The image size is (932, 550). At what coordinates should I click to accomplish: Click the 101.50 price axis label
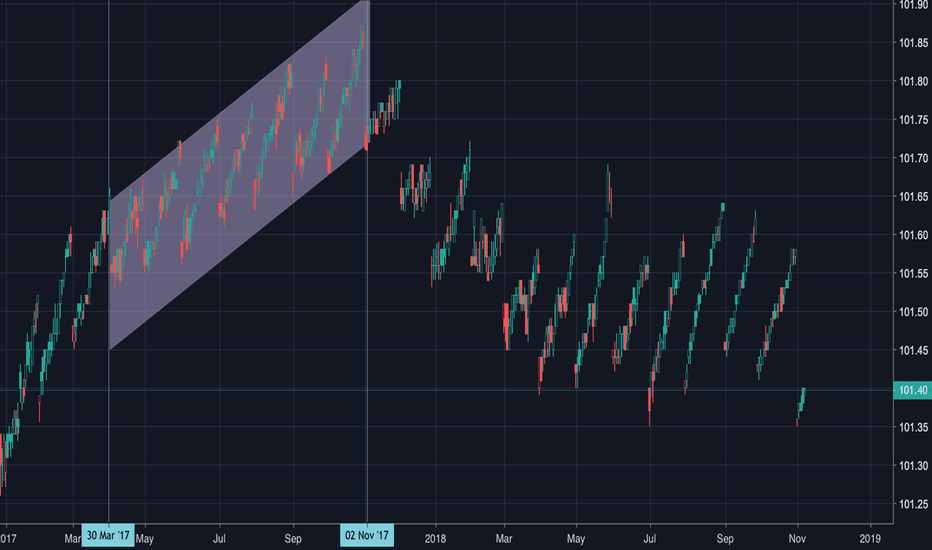(x=913, y=312)
